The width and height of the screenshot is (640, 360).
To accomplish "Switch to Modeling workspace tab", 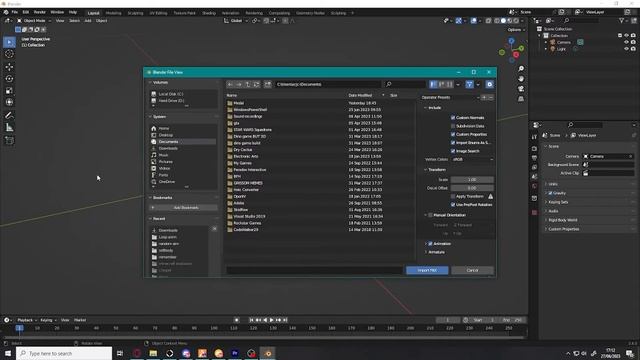I will click(113, 13).
